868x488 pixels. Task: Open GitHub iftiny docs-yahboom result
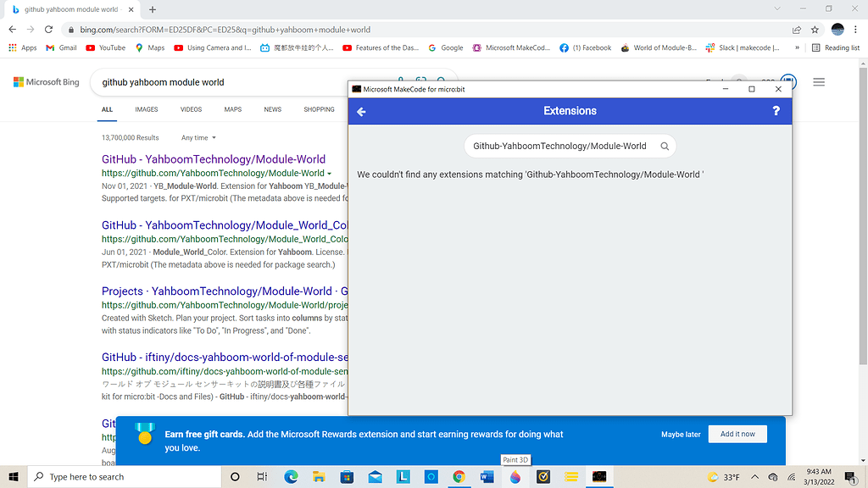pos(225,358)
